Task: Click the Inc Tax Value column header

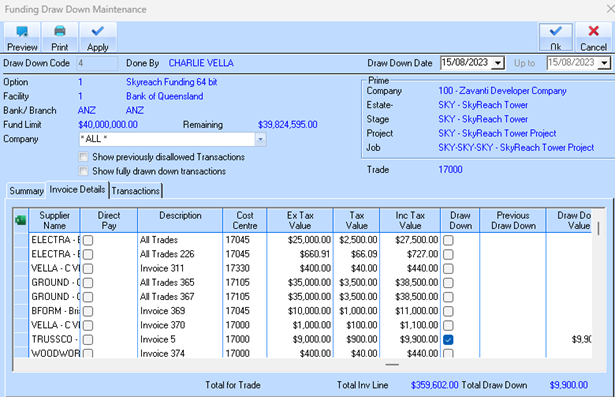Action: click(410, 220)
